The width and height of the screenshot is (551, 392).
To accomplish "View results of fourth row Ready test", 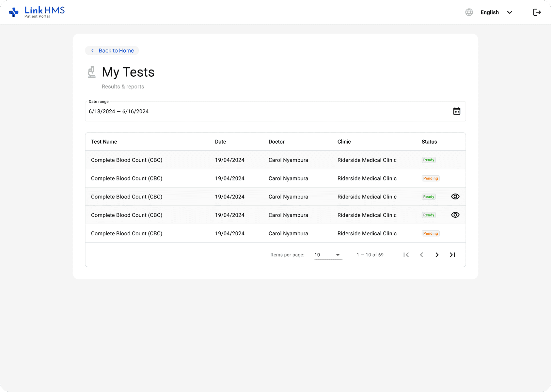I will tap(455, 215).
